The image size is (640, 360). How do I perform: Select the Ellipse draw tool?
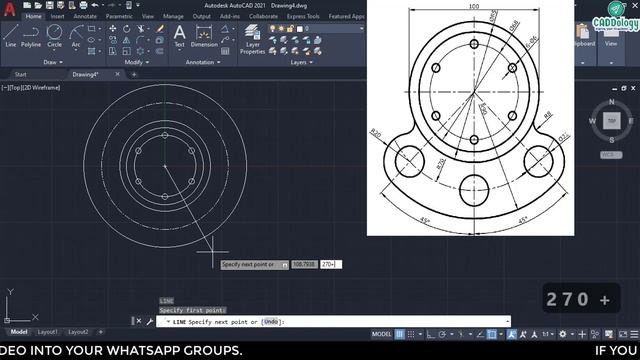point(91,40)
